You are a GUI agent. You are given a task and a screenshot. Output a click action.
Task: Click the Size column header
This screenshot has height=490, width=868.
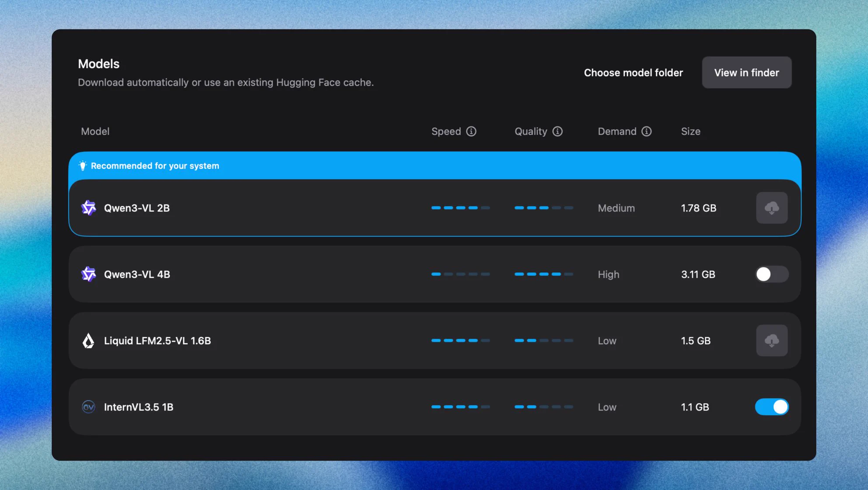point(690,131)
